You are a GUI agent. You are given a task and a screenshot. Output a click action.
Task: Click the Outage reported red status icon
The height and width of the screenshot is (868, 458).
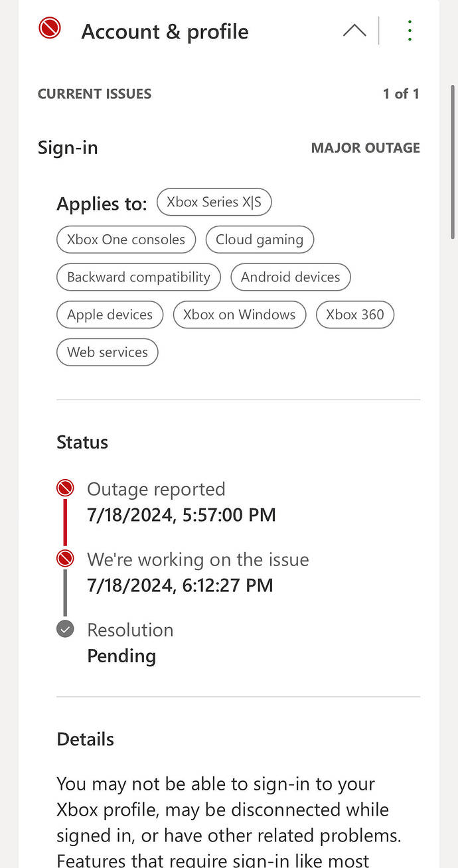click(x=65, y=489)
